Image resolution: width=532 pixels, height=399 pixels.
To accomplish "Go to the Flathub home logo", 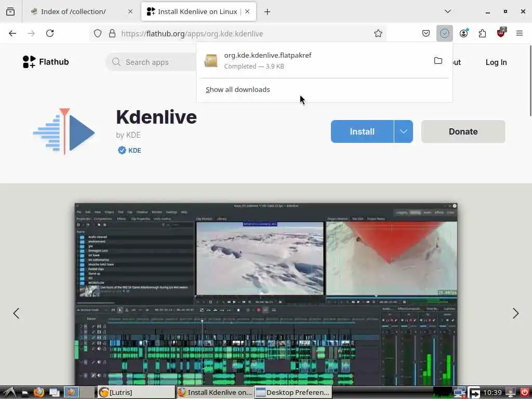I will tap(46, 62).
